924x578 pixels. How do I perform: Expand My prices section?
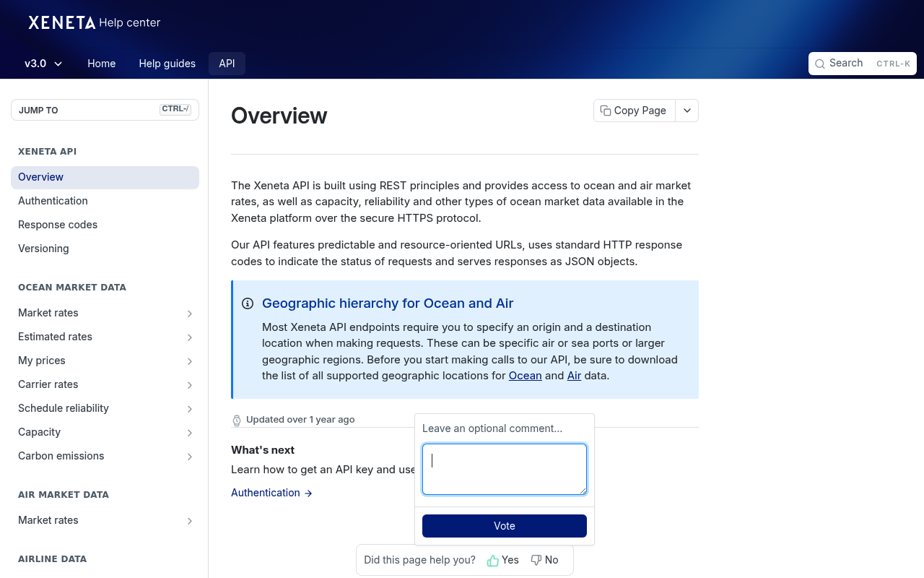click(x=190, y=361)
